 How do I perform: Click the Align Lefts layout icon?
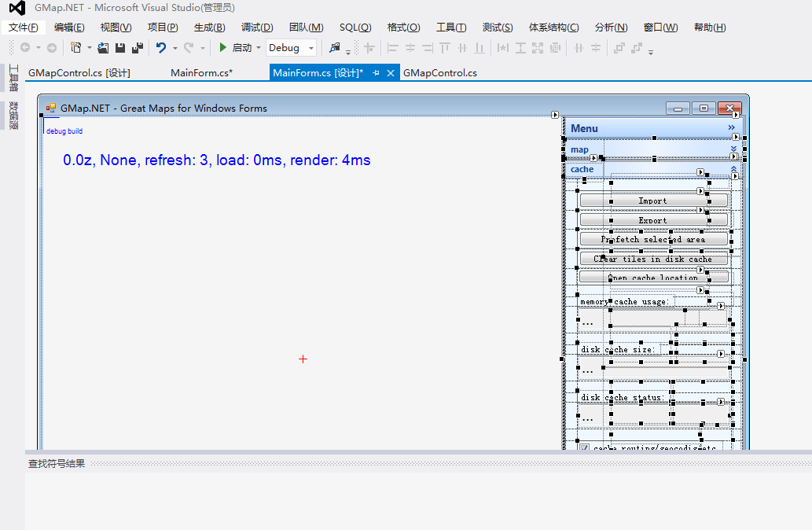[x=393, y=48]
